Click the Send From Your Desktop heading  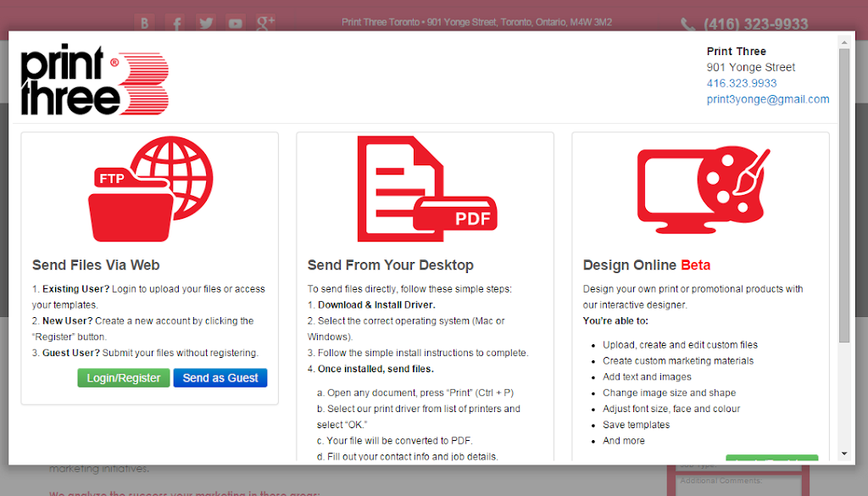tap(390, 265)
